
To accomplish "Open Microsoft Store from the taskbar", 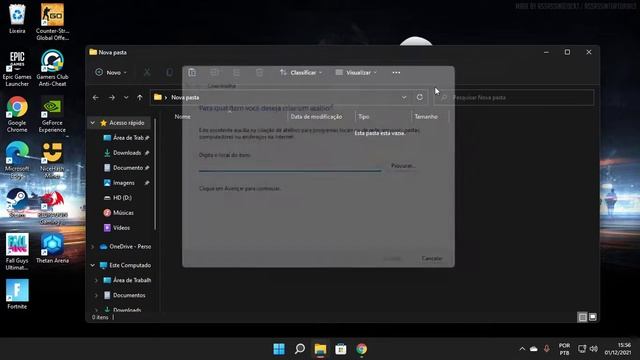I will pos(341,349).
